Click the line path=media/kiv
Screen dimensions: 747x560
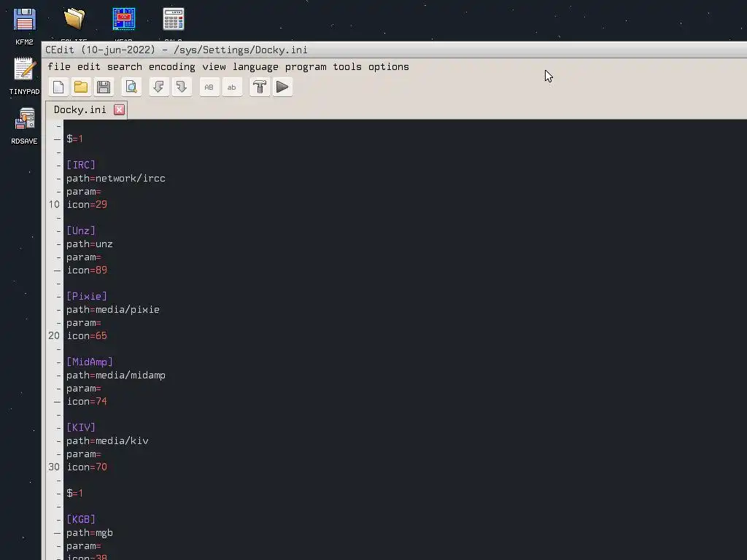pos(107,441)
